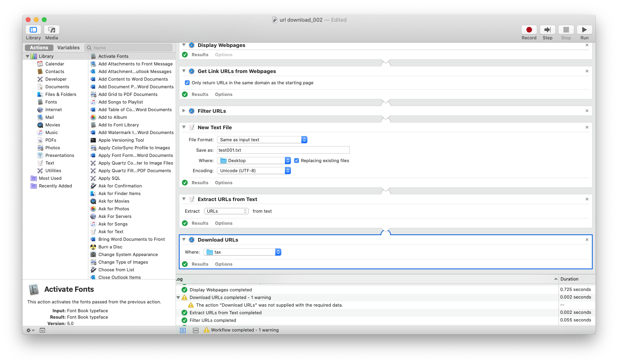Select the Calendar library category
Image resolution: width=618 pixels, height=364 pixels.
(x=55, y=64)
